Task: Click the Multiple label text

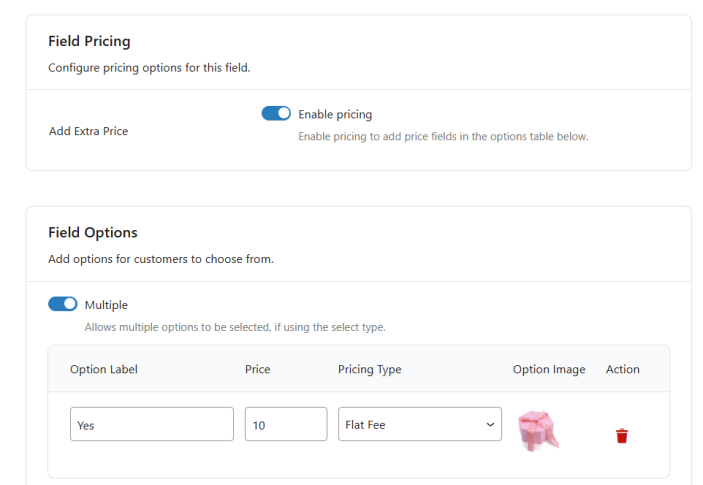Action: [106, 305]
